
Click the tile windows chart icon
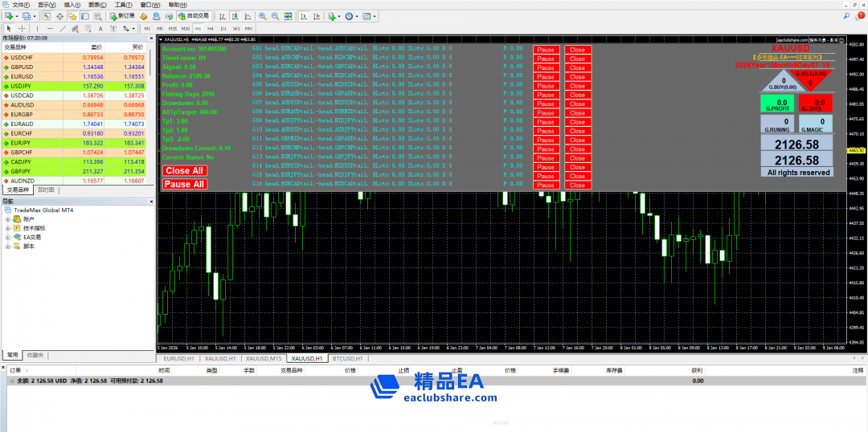click(x=288, y=16)
